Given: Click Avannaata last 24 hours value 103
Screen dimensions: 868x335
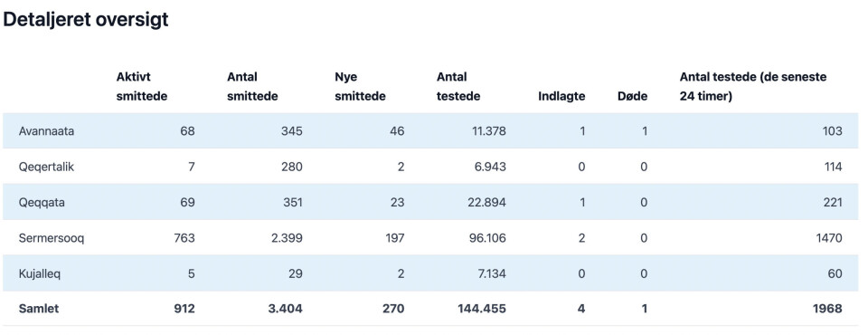Looking at the screenshot, I should pos(832,131).
